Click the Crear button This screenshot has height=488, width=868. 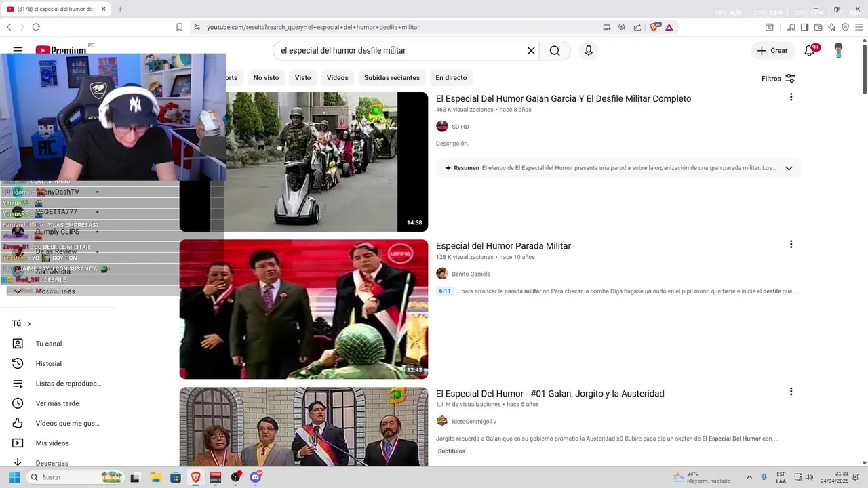point(772,51)
